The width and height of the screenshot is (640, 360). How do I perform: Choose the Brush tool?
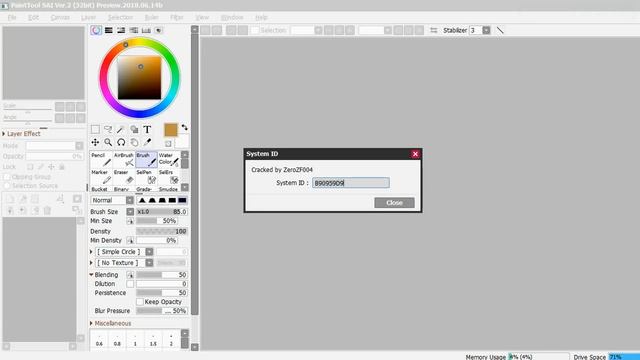146,160
